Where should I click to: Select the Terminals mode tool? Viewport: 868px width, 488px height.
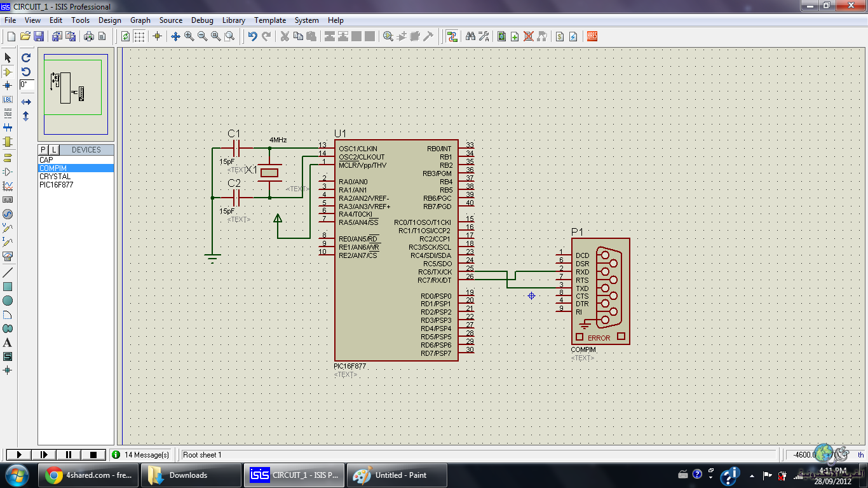[8, 158]
